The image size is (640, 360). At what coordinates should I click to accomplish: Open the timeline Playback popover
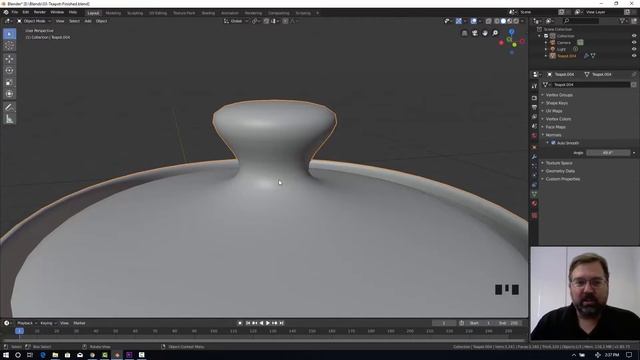click(x=26, y=323)
